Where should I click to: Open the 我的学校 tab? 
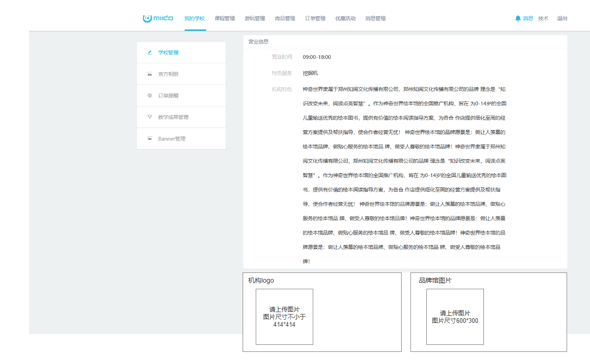[x=194, y=18]
